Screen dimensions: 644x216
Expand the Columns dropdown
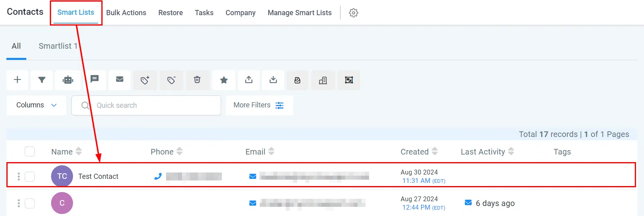pos(36,105)
